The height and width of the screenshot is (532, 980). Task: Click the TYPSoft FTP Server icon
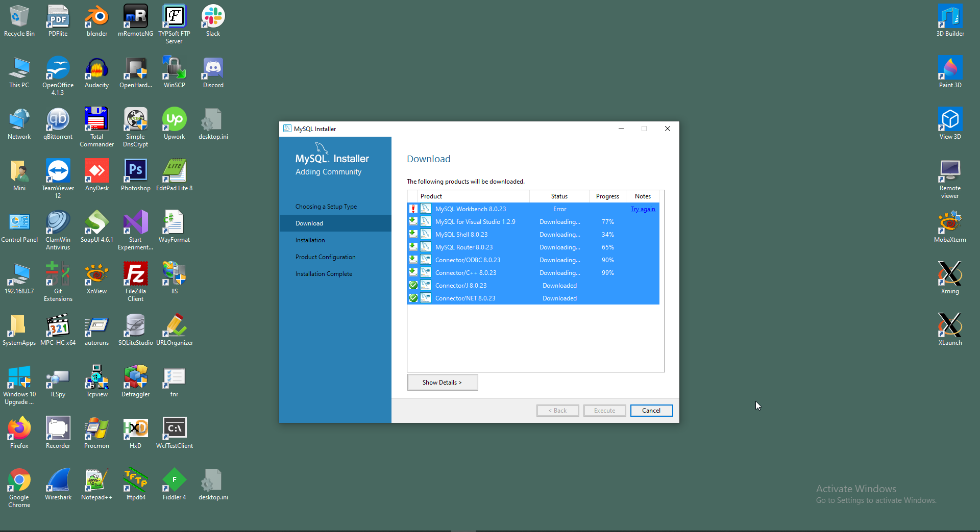pos(175,24)
